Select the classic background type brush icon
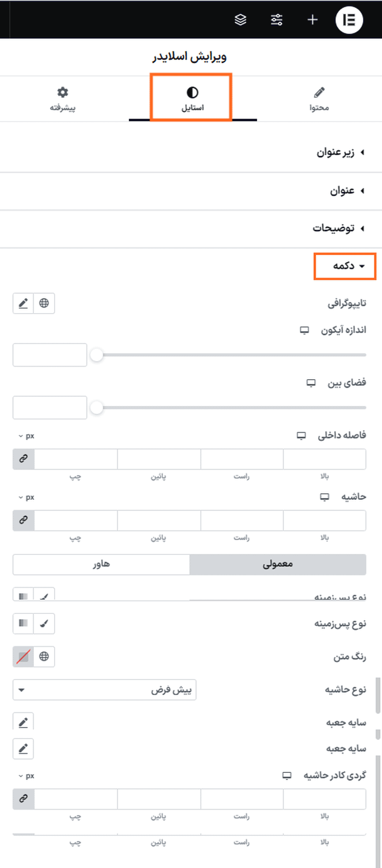382x868 pixels. point(44,623)
